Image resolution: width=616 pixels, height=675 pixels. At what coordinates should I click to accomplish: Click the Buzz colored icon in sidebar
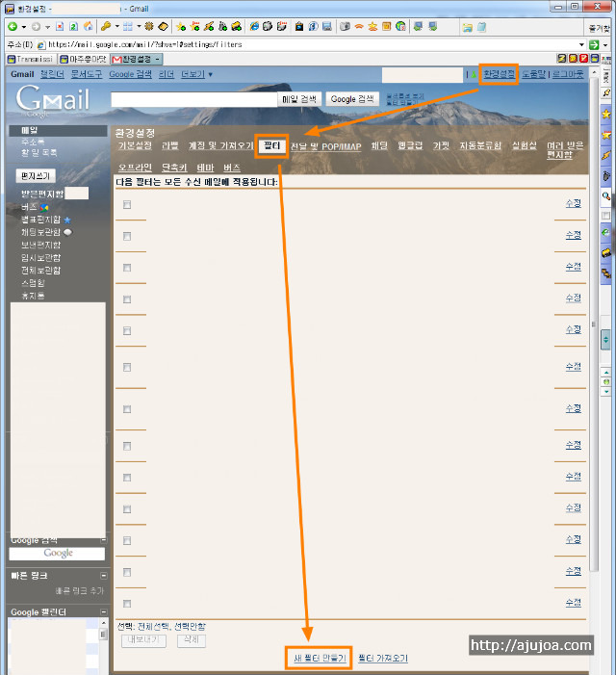[x=44, y=208]
